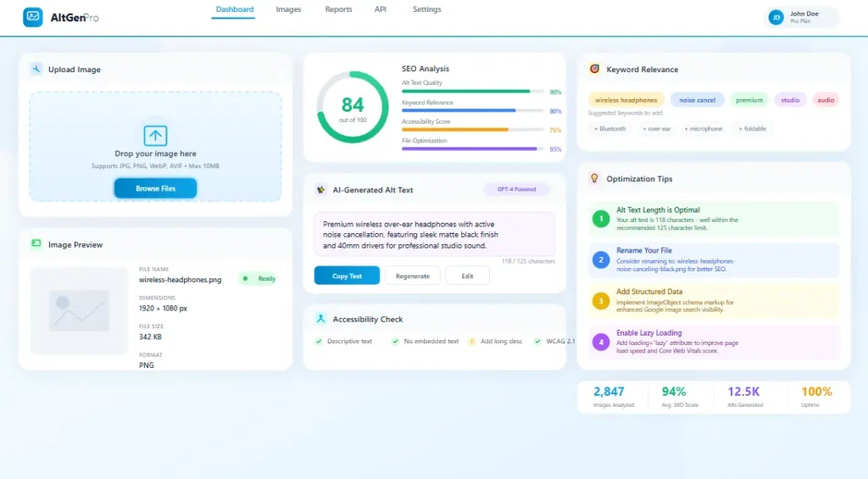Click the PNG format value
The width and height of the screenshot is (868, 479).
tap(146, 365)
